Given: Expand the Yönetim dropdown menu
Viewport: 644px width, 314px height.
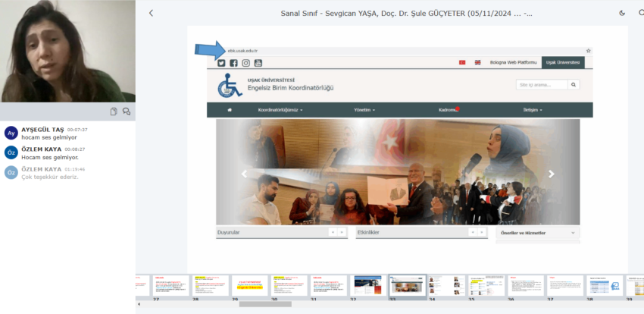Looking at the screenshot, I should pos(364,110).
